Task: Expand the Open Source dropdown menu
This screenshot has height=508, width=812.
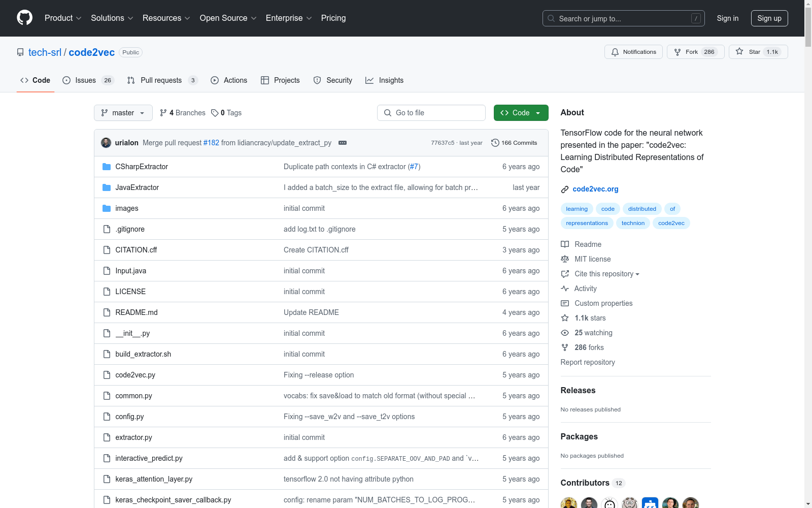Action: pyautogui.click(x=228, y=18)
